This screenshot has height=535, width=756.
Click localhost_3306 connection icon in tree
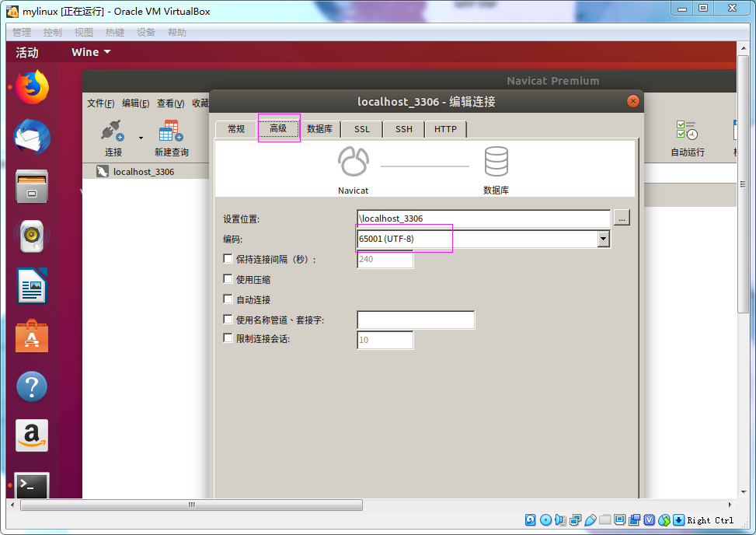(103, 172)
